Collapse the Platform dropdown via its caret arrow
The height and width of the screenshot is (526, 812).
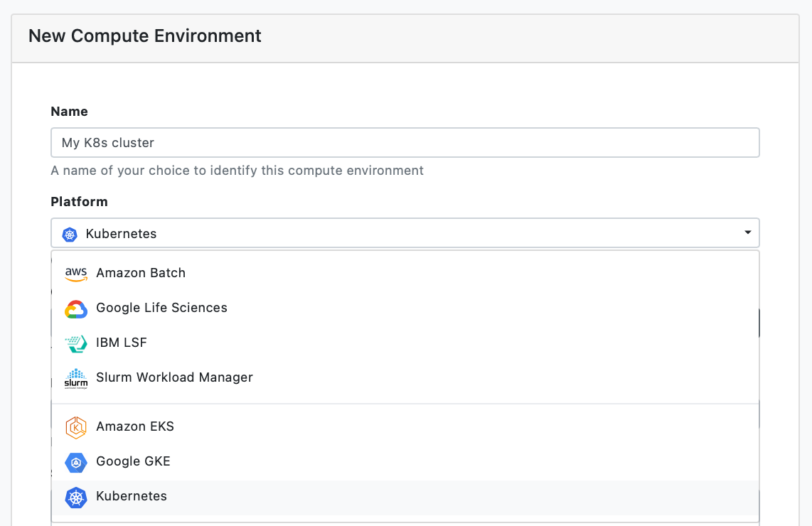[x=747, y=232]
